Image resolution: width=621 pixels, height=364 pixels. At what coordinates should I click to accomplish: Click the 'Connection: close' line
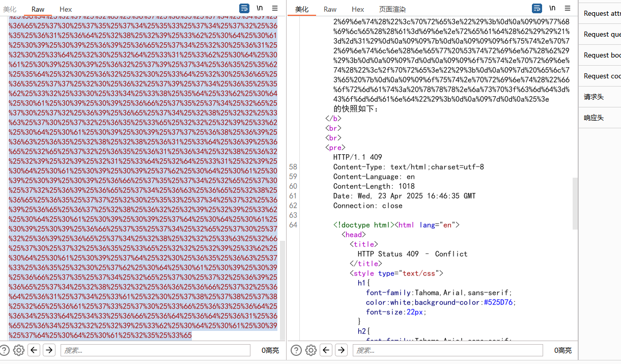[368, 206]
